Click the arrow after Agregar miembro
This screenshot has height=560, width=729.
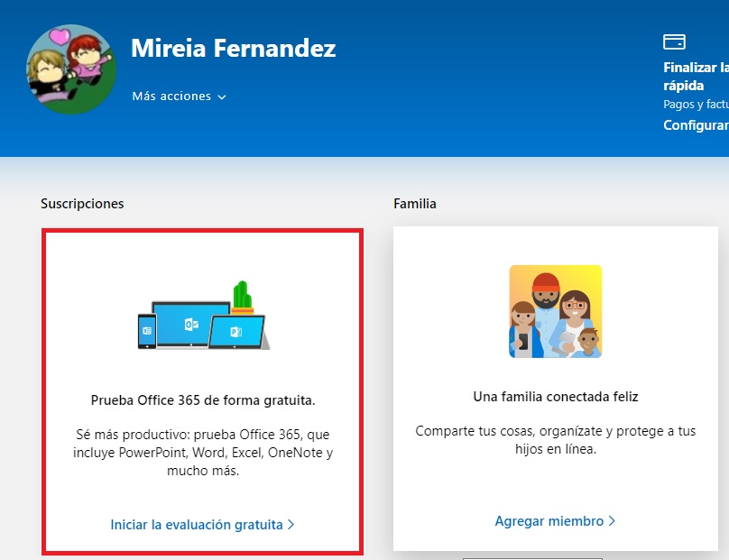point(612,521)
